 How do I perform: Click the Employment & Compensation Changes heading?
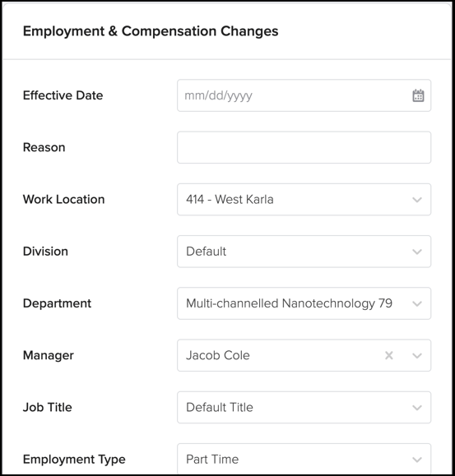pyautogui.click(x=151, y=31)
